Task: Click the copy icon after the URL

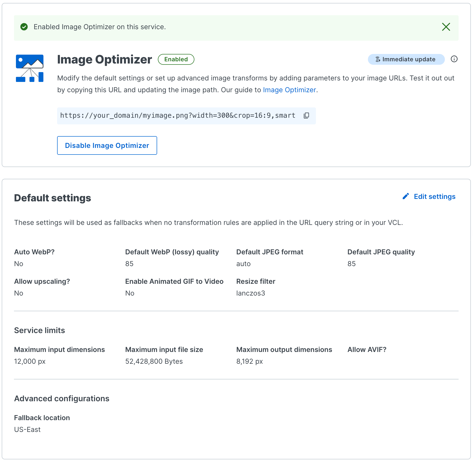Action: coord(307,116)
